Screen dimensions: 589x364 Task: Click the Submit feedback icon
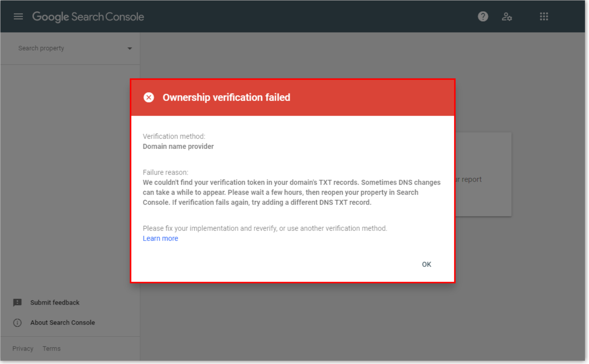[17, 303]
